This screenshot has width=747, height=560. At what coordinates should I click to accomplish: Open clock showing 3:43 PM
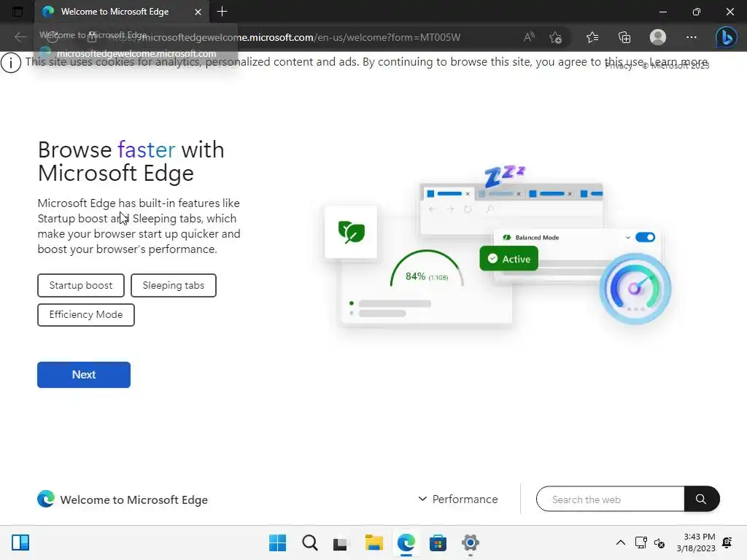(x=696, y=542)
